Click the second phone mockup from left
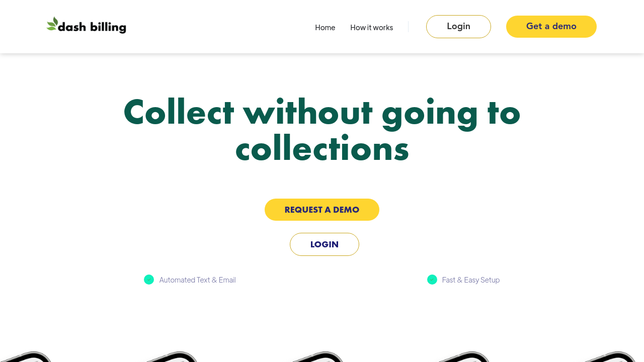Image resolution: width=644 pixels, height=362 pixels. coord(171,356)
